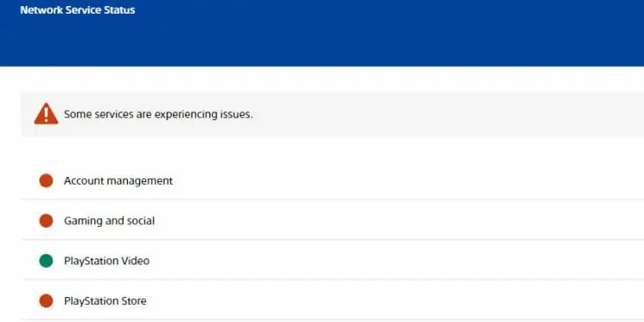The image size is (644, 322).
Task: Click the gray alert banner background
Action: [410, 113]
